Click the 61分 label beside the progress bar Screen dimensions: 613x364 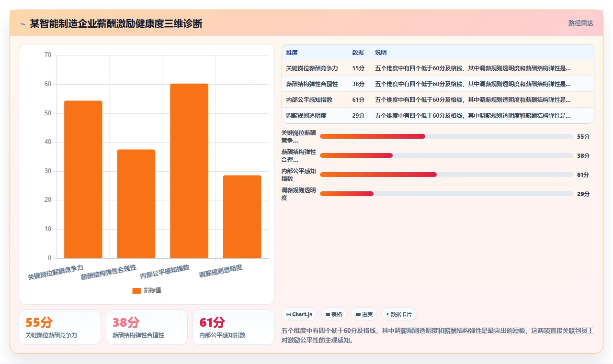coord(583,175)
